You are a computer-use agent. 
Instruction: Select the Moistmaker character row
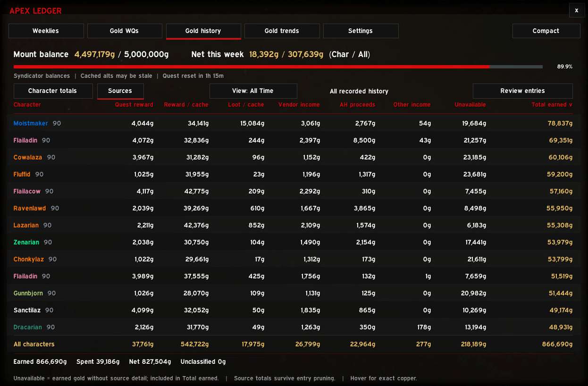pos(294,123)
